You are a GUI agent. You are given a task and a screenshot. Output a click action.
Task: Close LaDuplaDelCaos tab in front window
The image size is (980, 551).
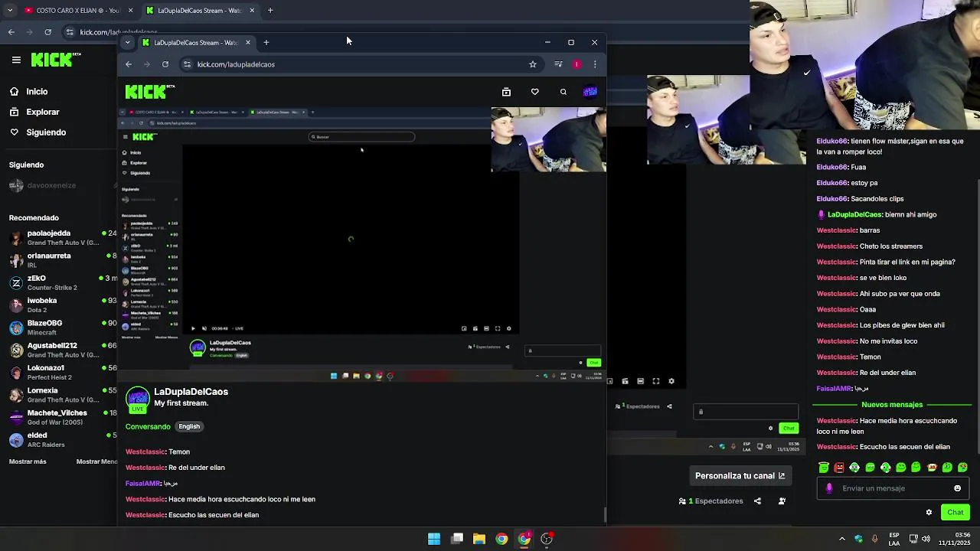pyautogui.click(x=248, y=42)
